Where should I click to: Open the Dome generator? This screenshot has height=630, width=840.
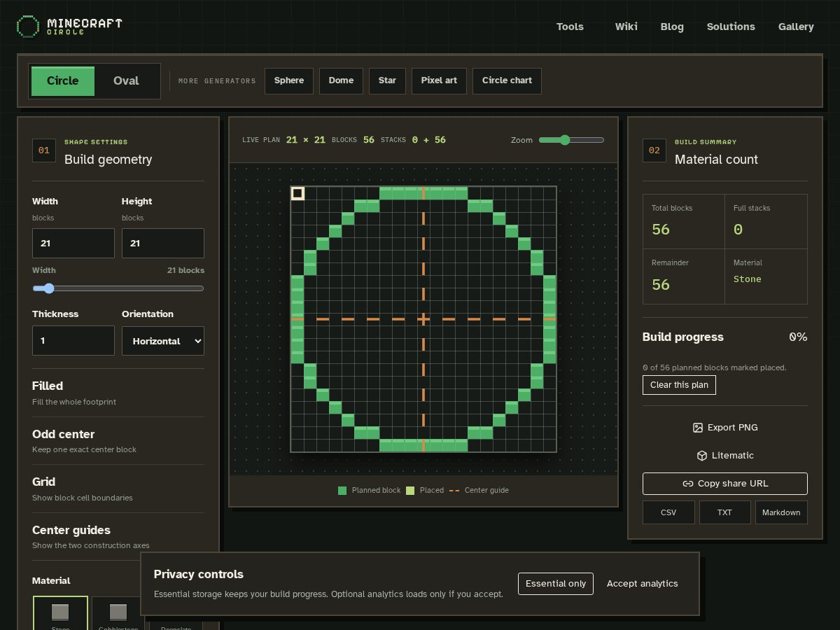point(341,80)
